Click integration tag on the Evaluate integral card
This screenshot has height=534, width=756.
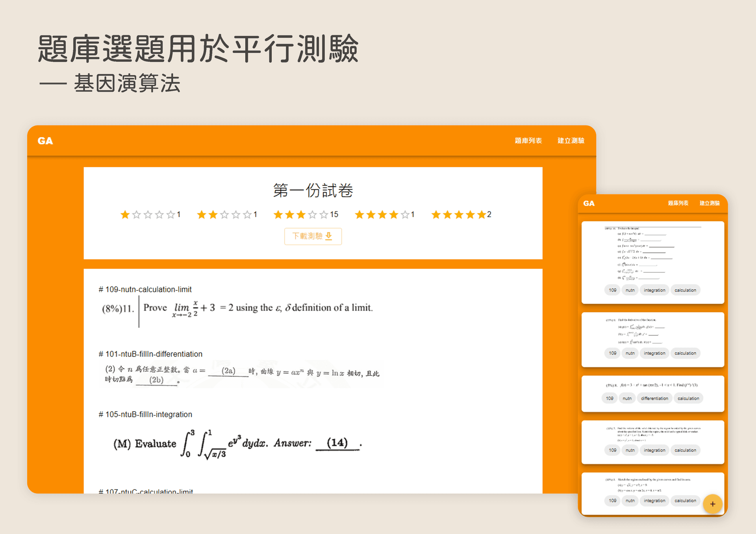point(654,290)
